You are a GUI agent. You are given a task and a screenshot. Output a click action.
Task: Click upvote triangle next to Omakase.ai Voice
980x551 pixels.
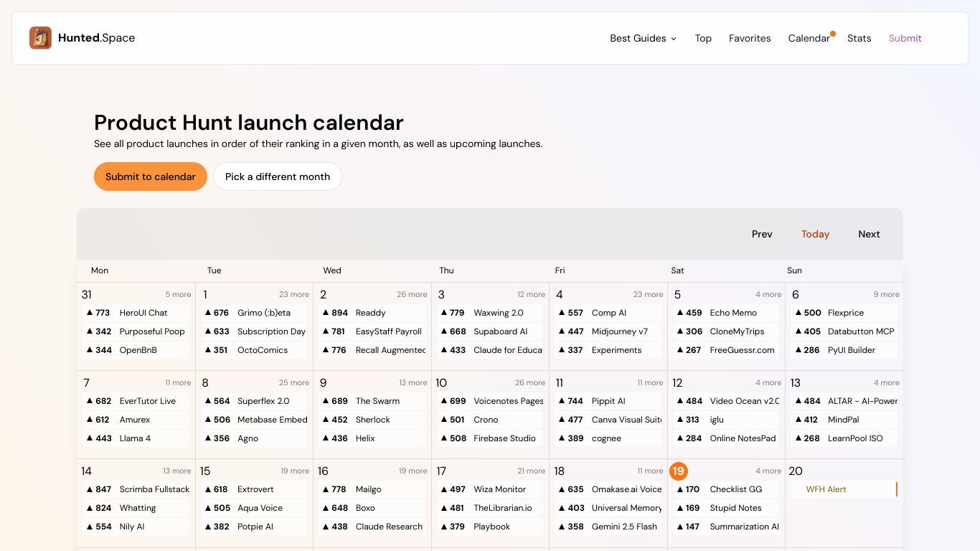(x=562, y=489)
